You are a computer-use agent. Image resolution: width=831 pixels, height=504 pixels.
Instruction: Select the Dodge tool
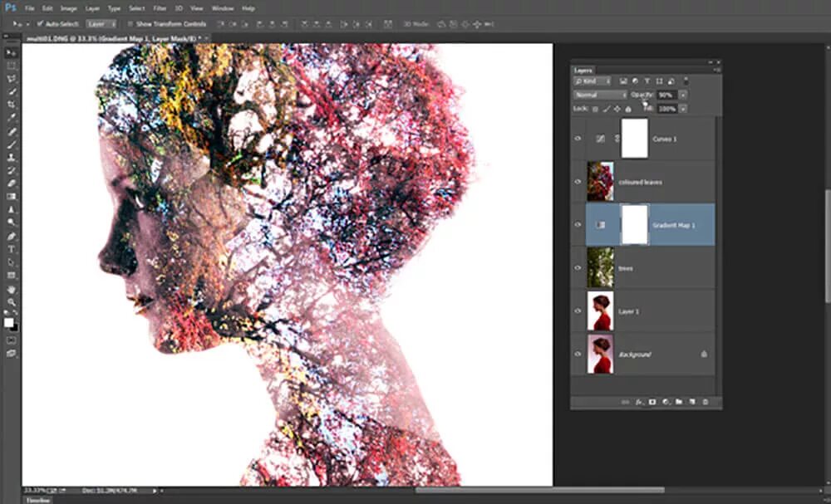[x=11, y=223]
